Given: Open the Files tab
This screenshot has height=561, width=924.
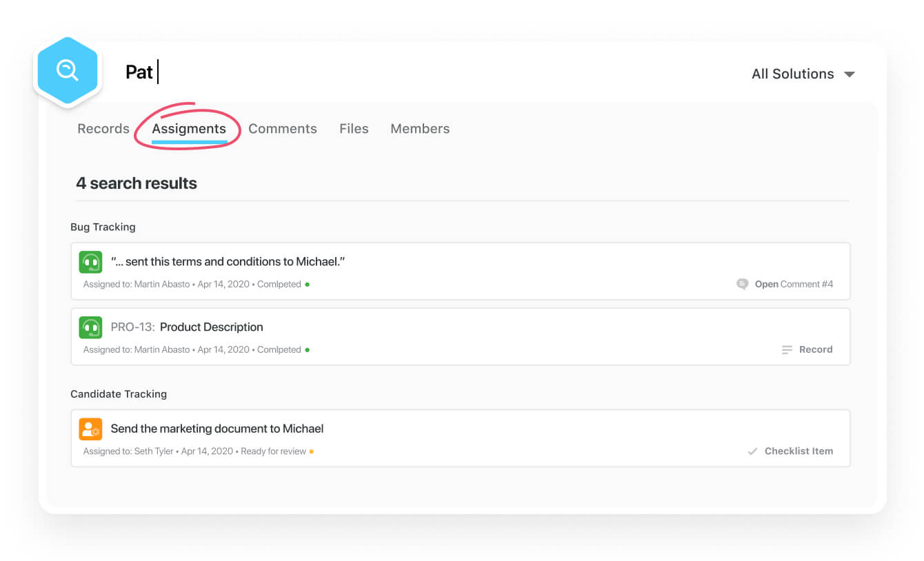Looking at the screenshot, I should pyautogui.click(x=354, y=129).
